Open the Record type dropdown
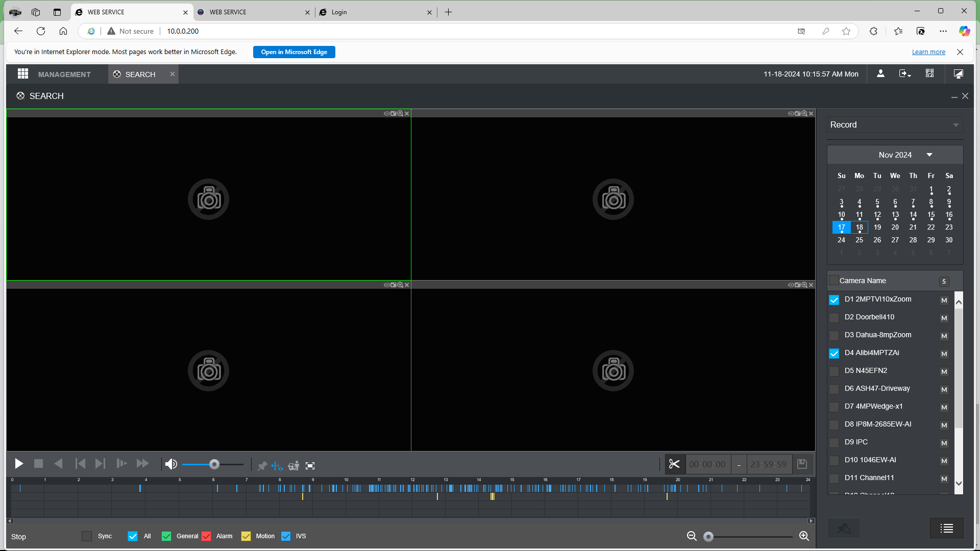 (x=895, y=125)
